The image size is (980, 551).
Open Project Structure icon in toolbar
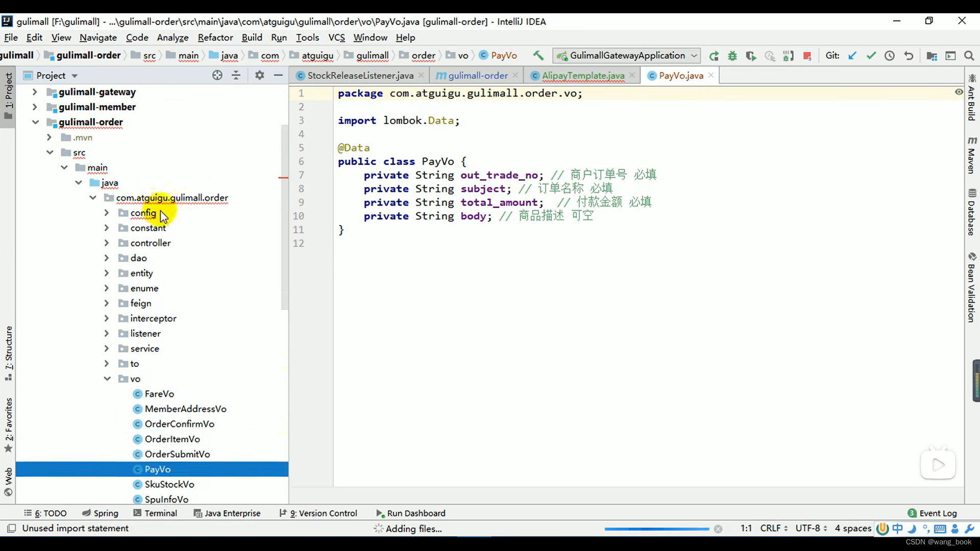pyautogui.click(x=932, y=56)
